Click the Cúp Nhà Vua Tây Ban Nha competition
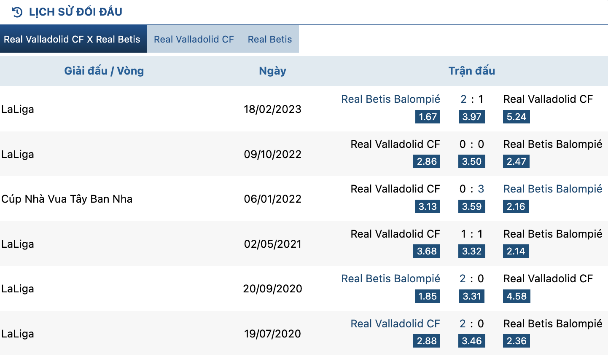The height and width of the screenshot is (364, 608). 67,199
